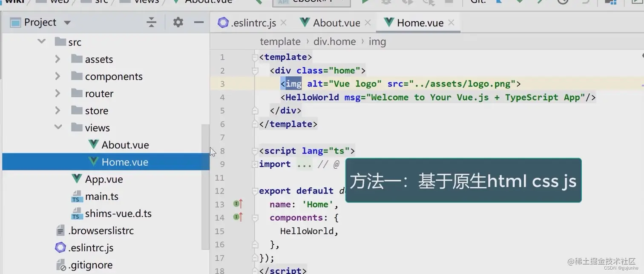Click the 'Home' name string on line 13
The width and height of the screenshot is (644, 274).
click(317, 204)
